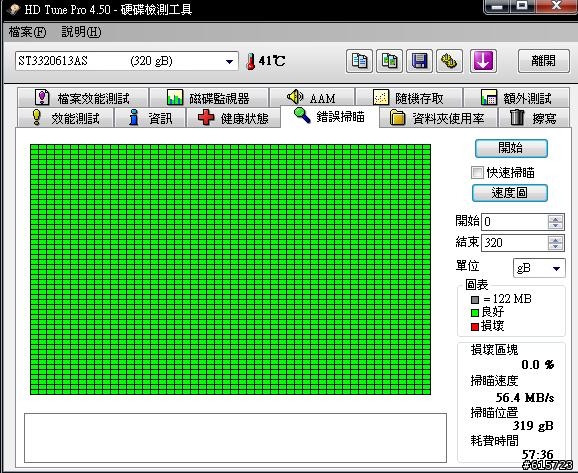This screenshot has height=473, width=578.
Task: Open the 磁碟監視器 tab
Action: (209, 98)
